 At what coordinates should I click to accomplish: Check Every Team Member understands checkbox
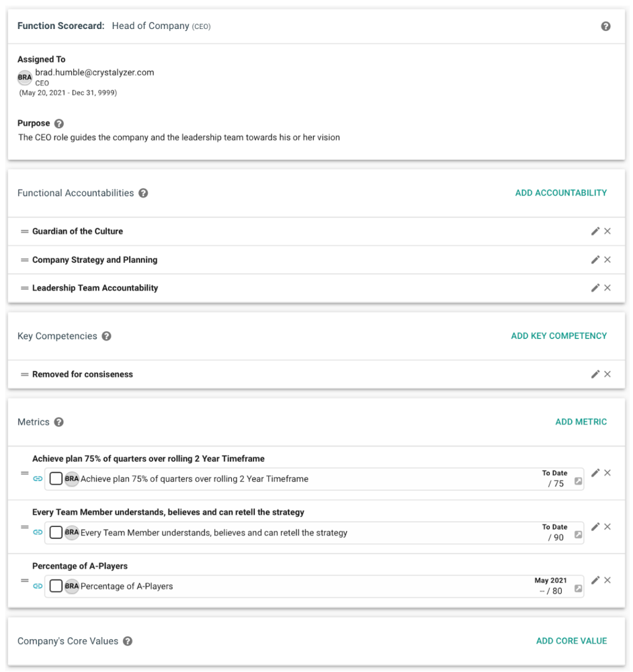click(x=56, y=532)
